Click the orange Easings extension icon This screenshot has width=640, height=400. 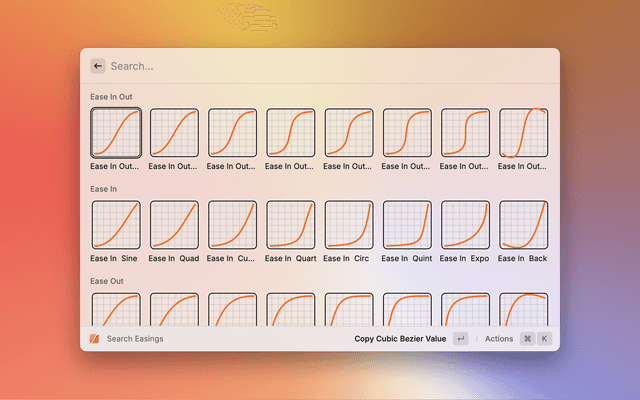coord(95,339)
